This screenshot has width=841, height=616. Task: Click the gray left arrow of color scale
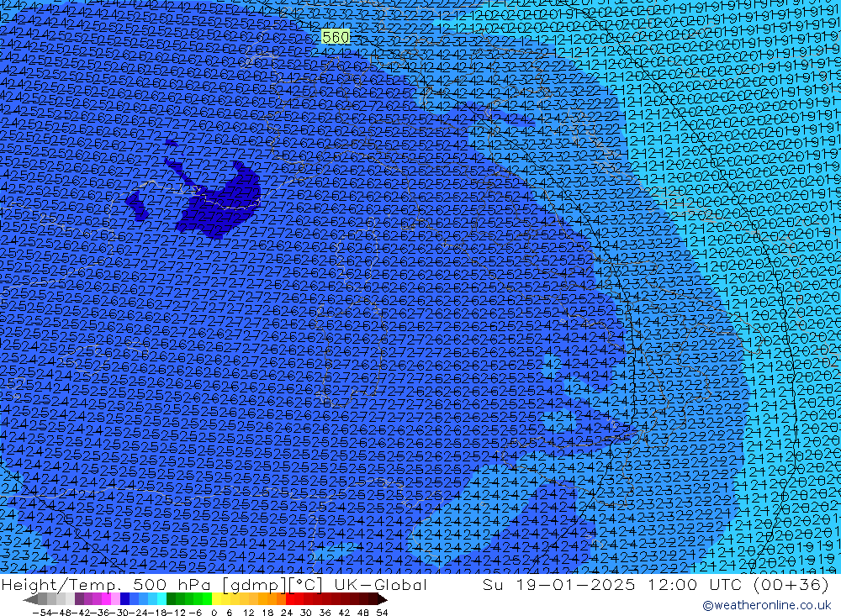coord(30,599)
